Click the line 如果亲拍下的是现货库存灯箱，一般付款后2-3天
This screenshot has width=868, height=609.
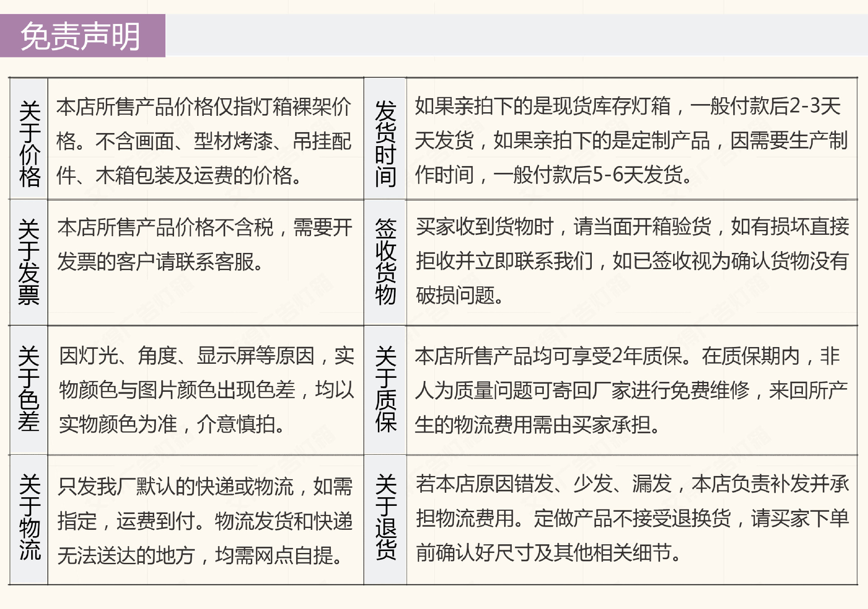(627, 106)
